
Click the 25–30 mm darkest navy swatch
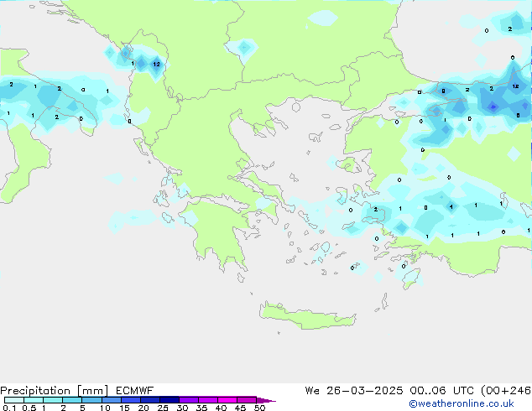pos(170,400)
